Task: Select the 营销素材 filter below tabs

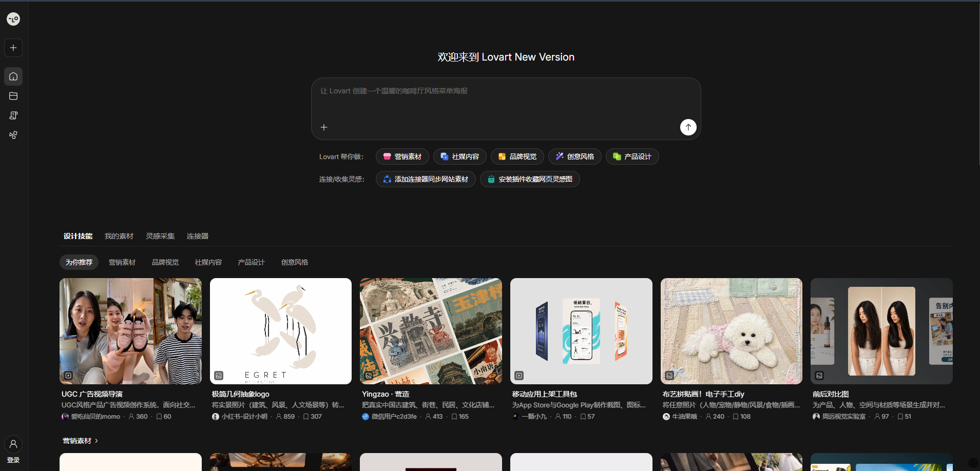Action: pos(122,262)
